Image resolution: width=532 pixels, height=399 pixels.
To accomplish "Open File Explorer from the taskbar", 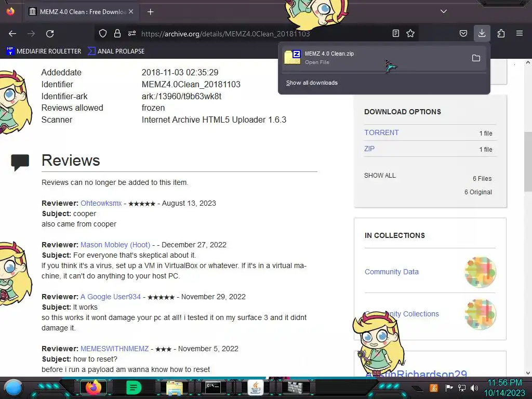I will click(175, 388).
